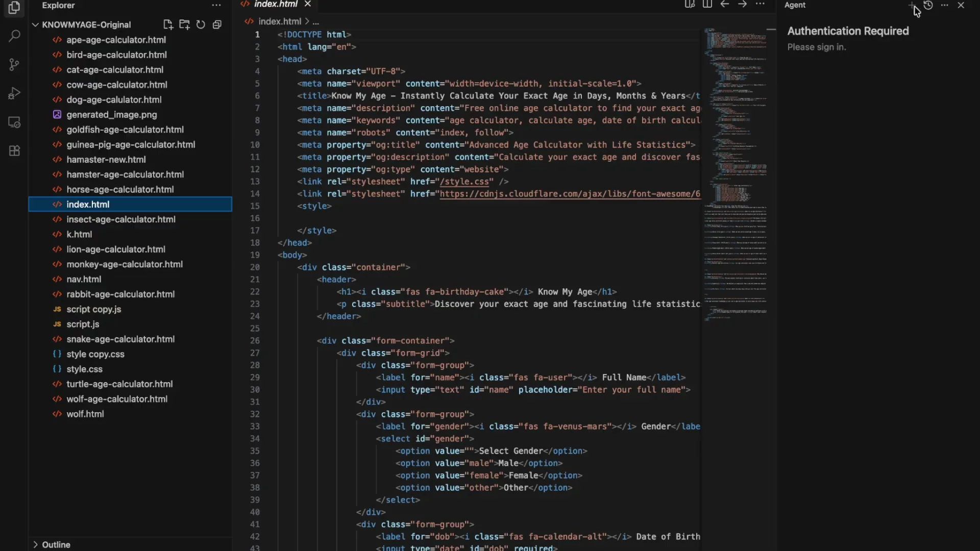Open the Search panel icon
The image size is (980, 551).
coord(14,36)
